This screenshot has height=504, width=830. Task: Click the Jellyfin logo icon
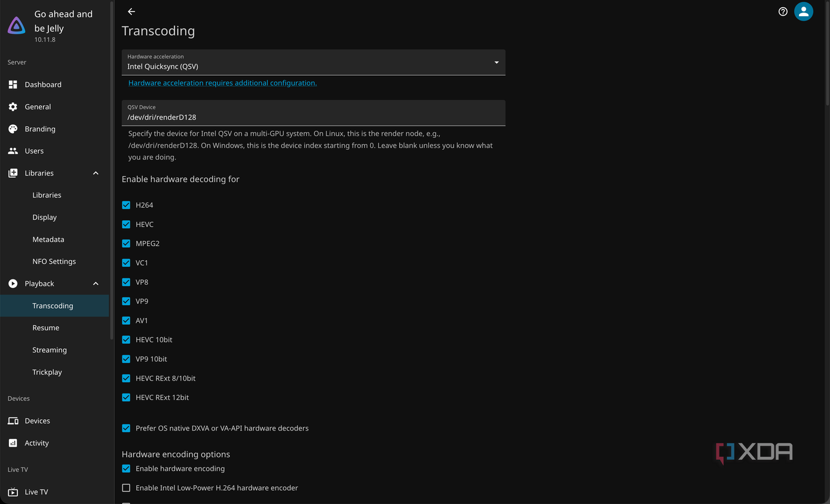coord(16,26)
